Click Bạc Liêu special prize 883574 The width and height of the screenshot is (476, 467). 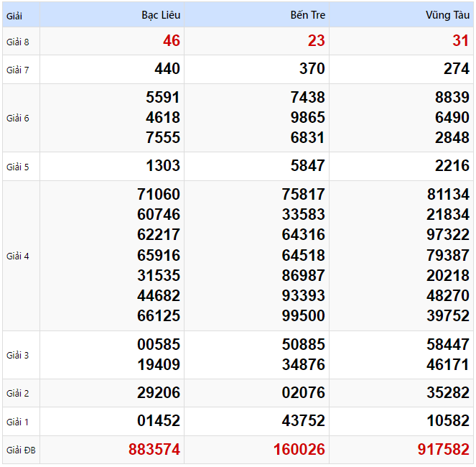point(154,450)
